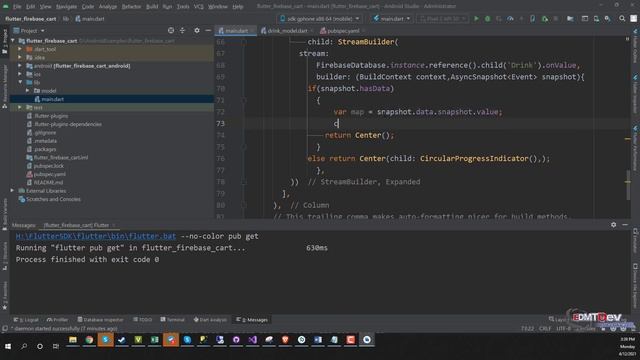This screenshot has width=640, height=360.
Task: Expand External Libraries node
Action: 12,191
